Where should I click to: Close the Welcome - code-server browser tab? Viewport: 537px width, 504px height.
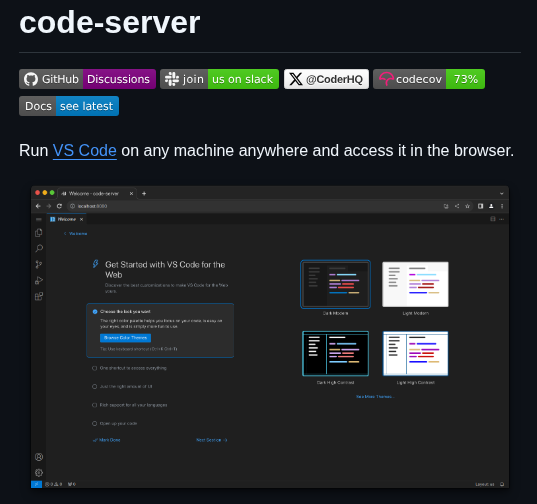click(x=131, y=193)
